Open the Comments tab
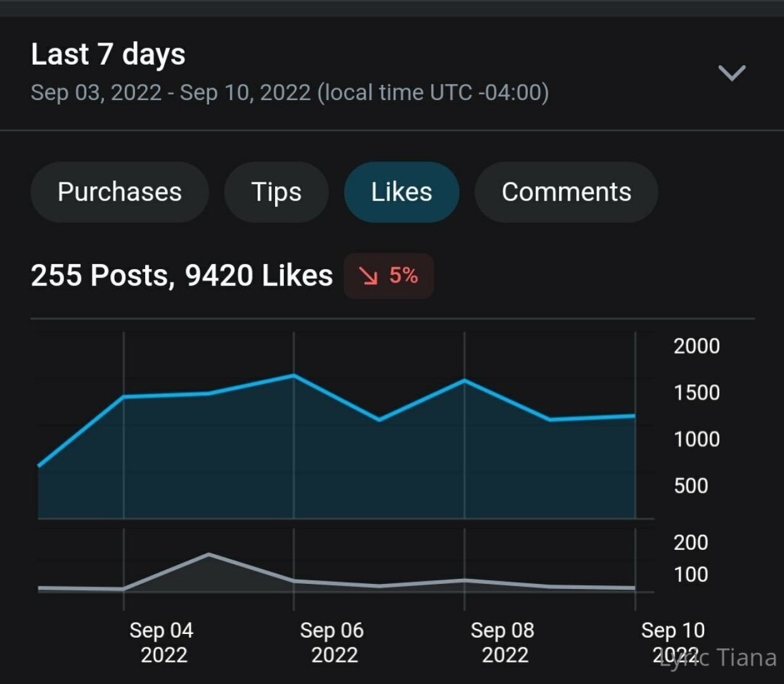784x684 pixels. [x=566, y=192]
